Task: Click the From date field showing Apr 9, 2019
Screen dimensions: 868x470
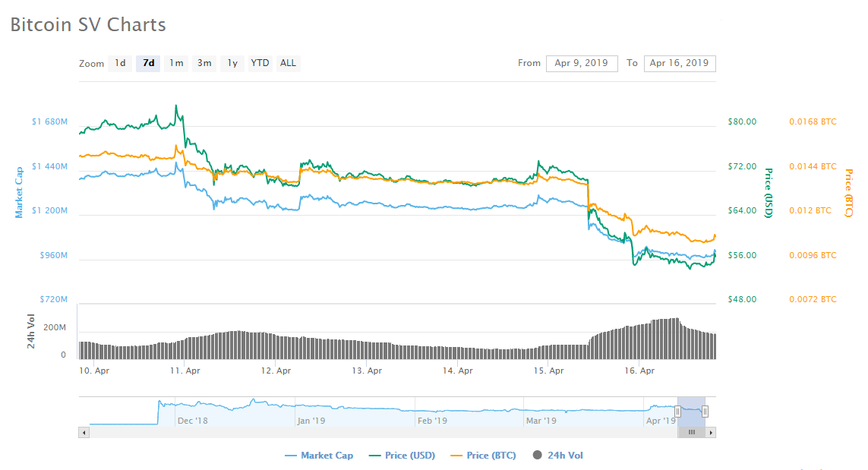Action: coord(582,63)
